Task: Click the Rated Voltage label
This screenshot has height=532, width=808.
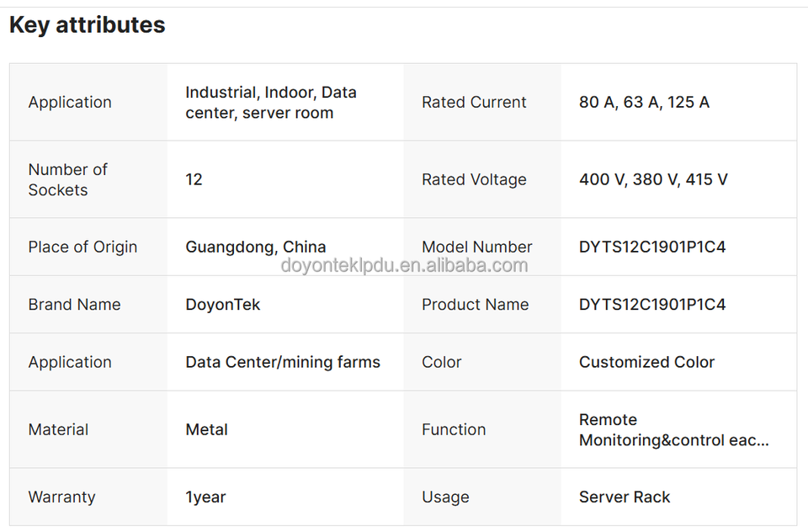Action: click(474, 179)
